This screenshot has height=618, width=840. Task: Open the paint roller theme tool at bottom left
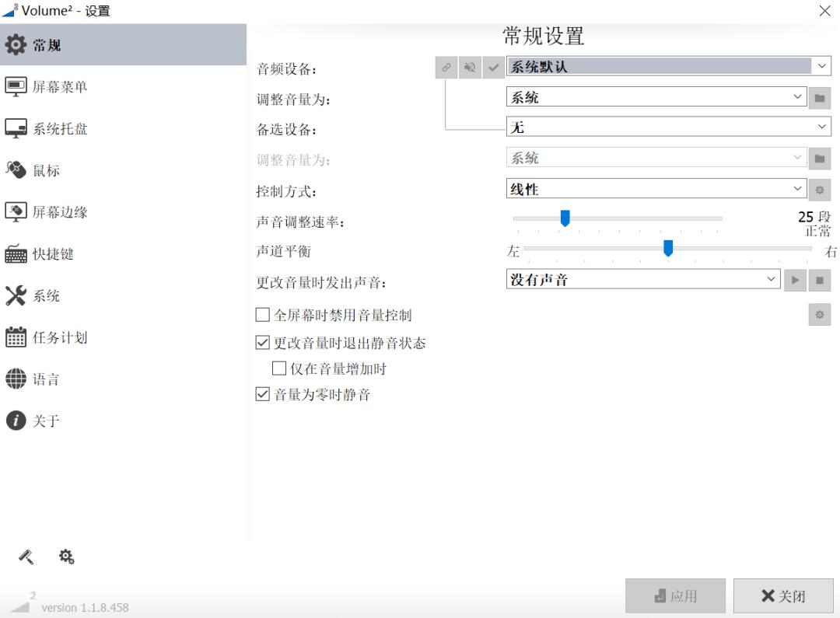point(26,557)
